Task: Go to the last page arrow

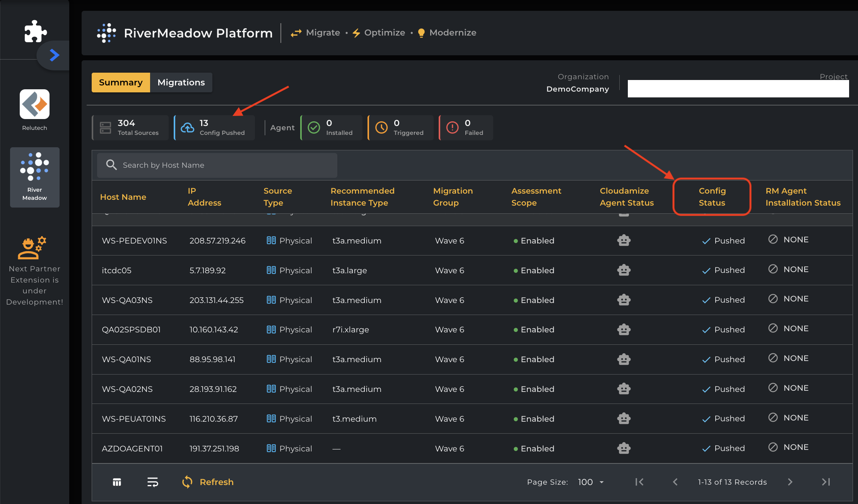Action: [826, 482]
